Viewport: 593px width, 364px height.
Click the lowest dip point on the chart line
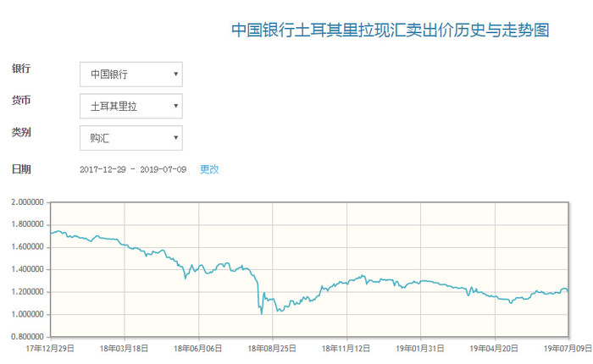[261, 312]
